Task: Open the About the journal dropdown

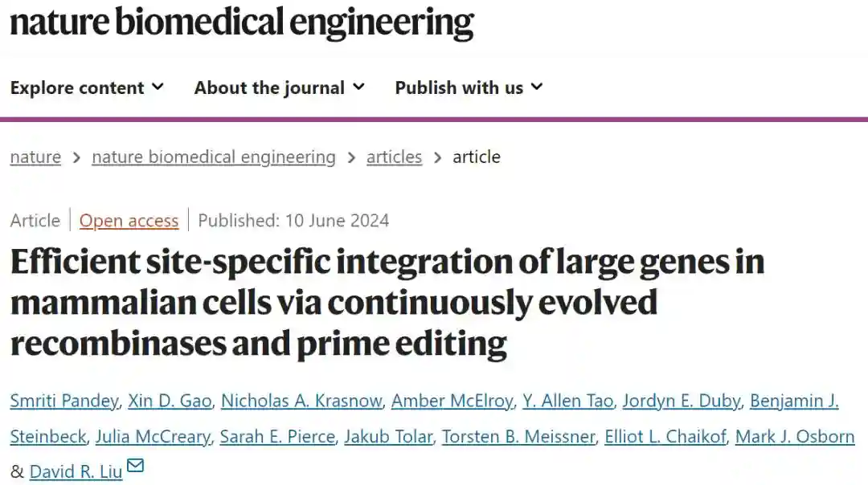Action: (279, 88)
